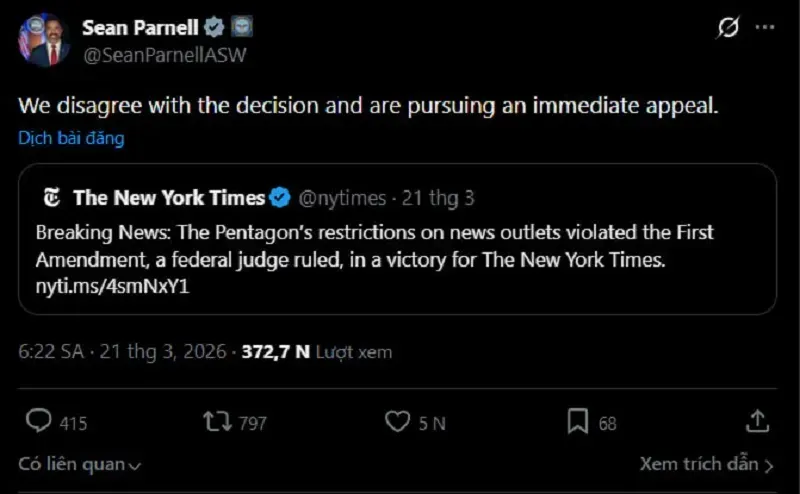Expand the "Có liên quan" sort dropdown
Screen dimensions: 800x494
[x=80, y=464]
